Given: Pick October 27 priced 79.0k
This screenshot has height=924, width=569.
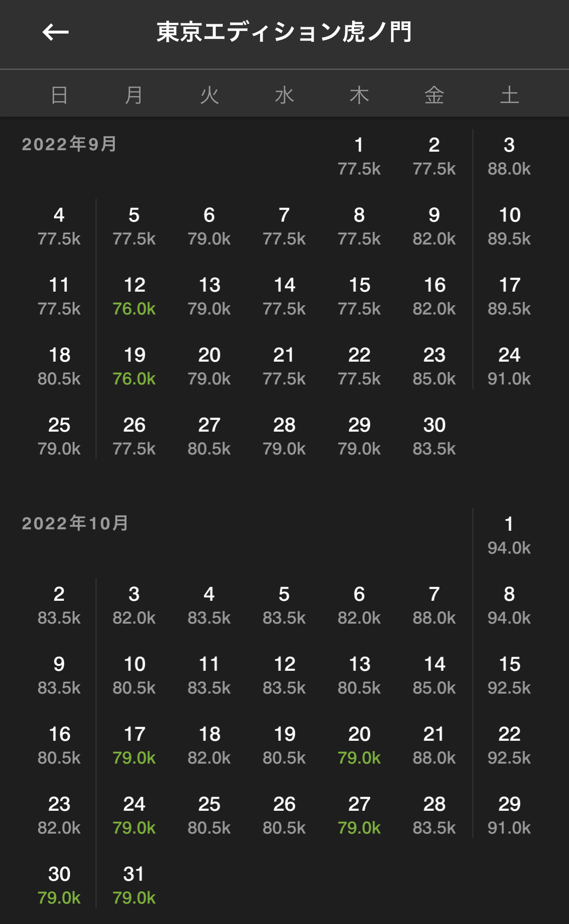Looking at the screenshot, I should click(x=359, y=815).
